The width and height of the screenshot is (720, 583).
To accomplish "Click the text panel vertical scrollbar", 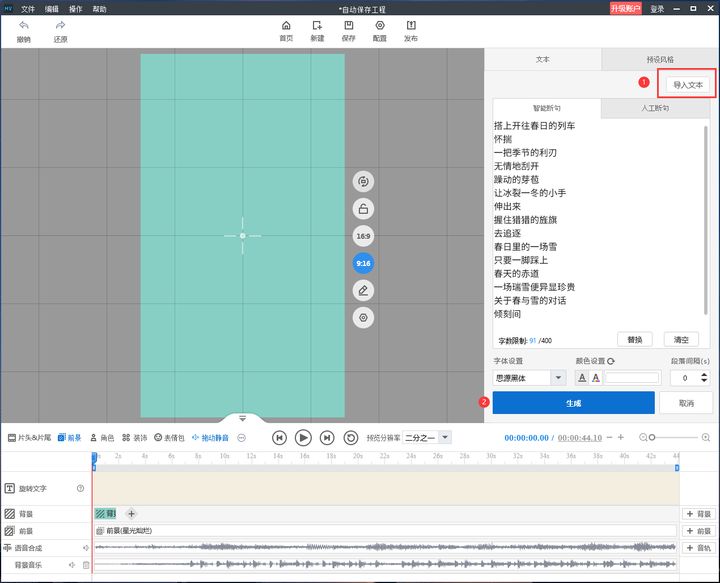I will pyautogui.click(x=706, y=220).
